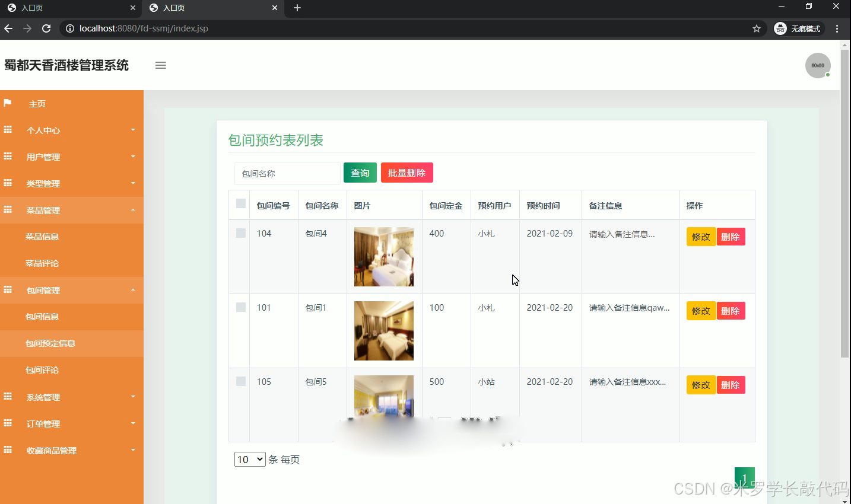
Task: Click the grid icon beside 系统管理
Action: tap(8, 397)
